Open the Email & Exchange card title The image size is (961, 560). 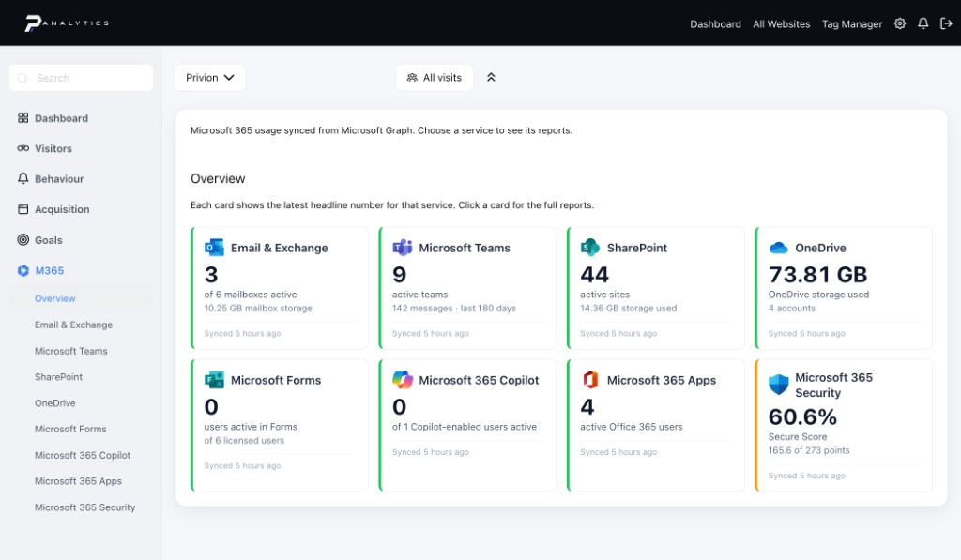click(x=280, y=248)
